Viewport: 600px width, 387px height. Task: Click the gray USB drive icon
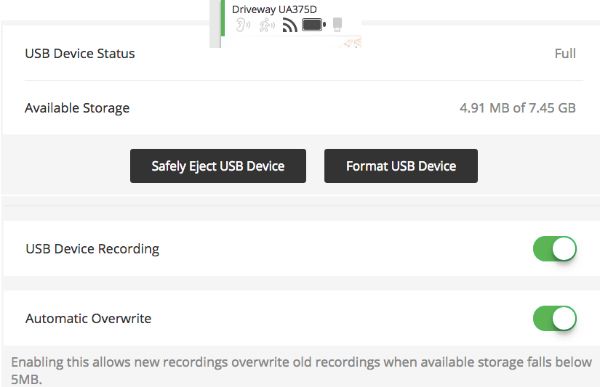point(337,24)
